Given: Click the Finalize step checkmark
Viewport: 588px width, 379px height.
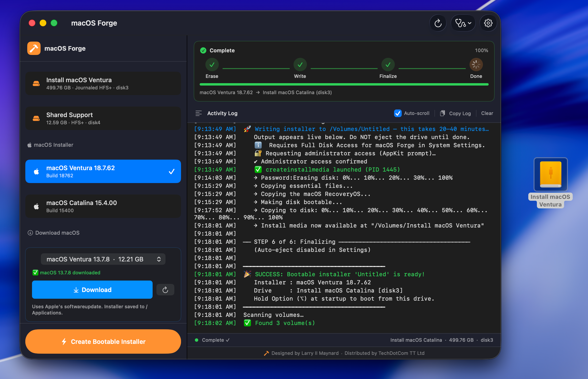Looking at the screenshot, I should 388,65.
